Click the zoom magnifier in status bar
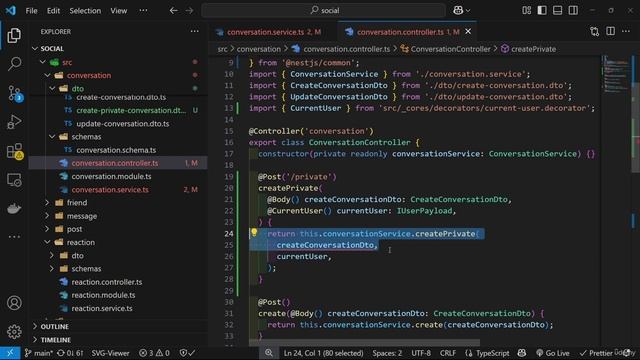 pyautogui.click(x=269, y=353)
